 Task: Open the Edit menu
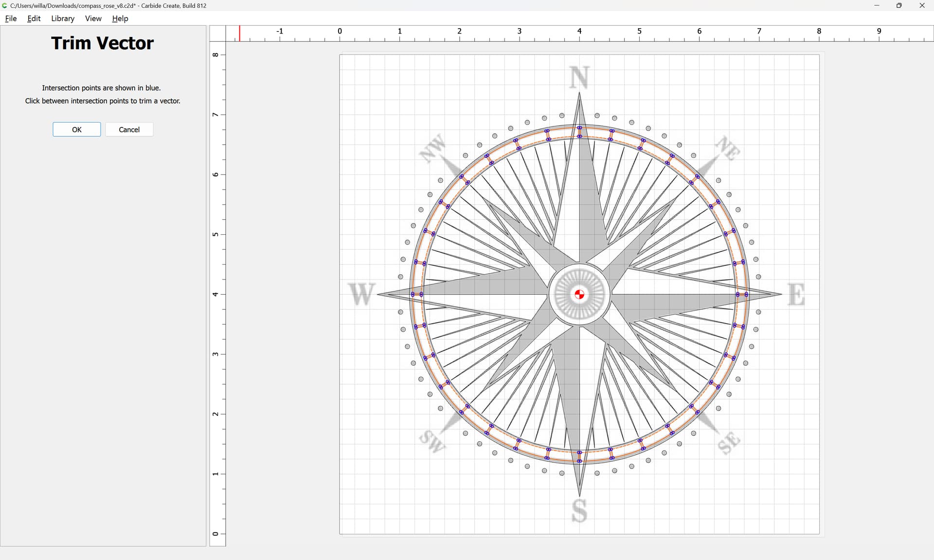(34, 18)
